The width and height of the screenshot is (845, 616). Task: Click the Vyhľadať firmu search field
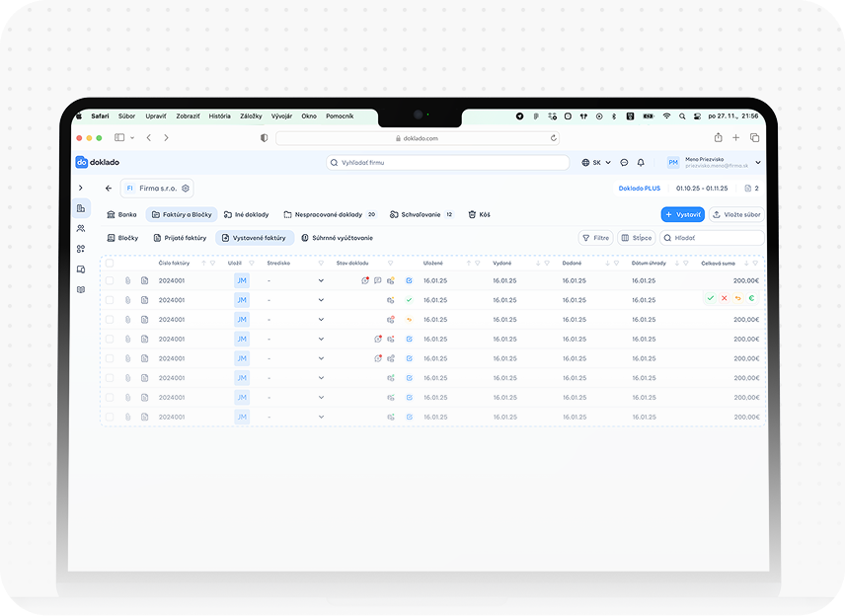(x=447, y=162)
